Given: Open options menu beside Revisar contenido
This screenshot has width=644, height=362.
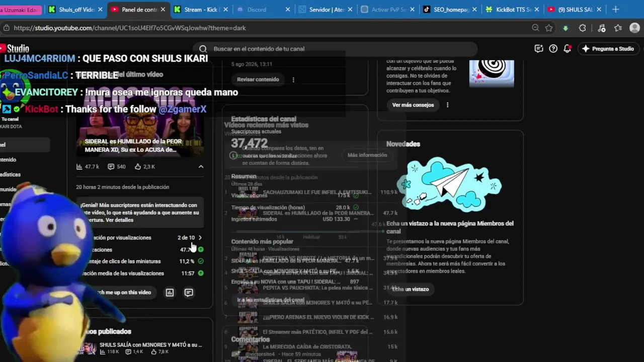Looking at the screenshot, I should click(x=293, y=79).
